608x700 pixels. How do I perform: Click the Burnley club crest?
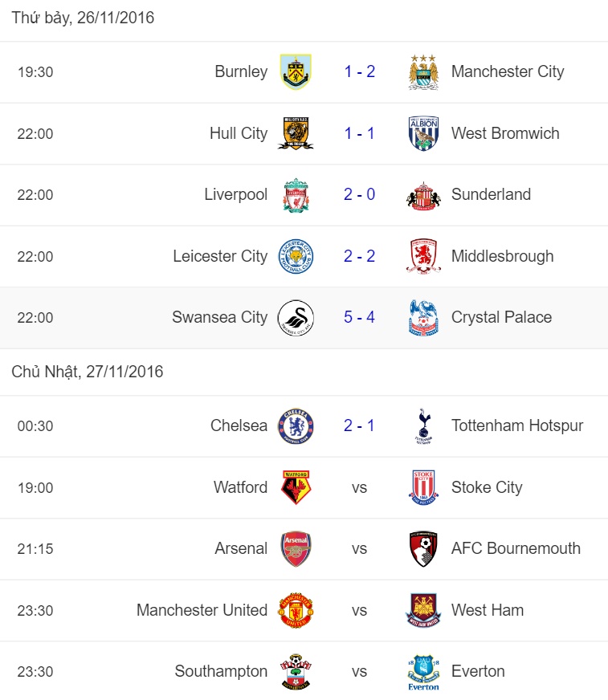[x=296, y=72]
